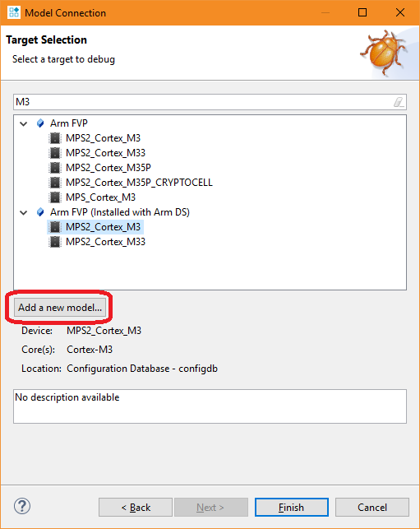Select MPS2_Cortex_M33 under Installed with Arm DS
The width and height of the screenshot is (420, 529).
coord(105,242)
